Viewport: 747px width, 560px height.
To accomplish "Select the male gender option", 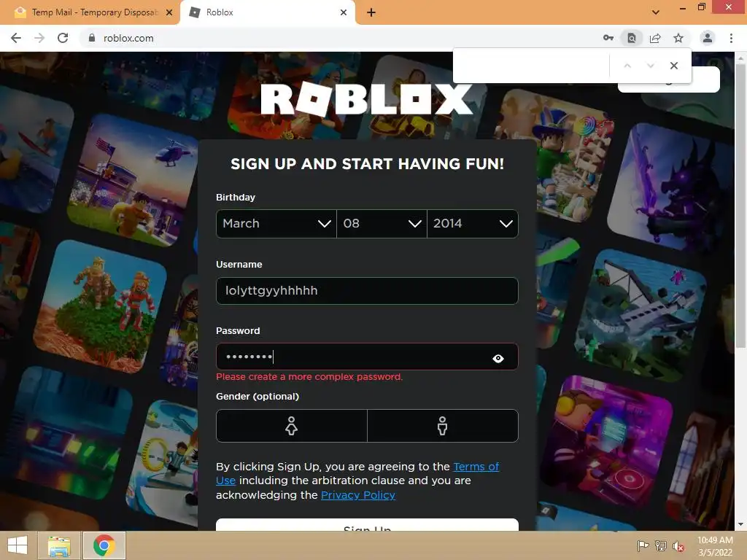I will (443, 426).
